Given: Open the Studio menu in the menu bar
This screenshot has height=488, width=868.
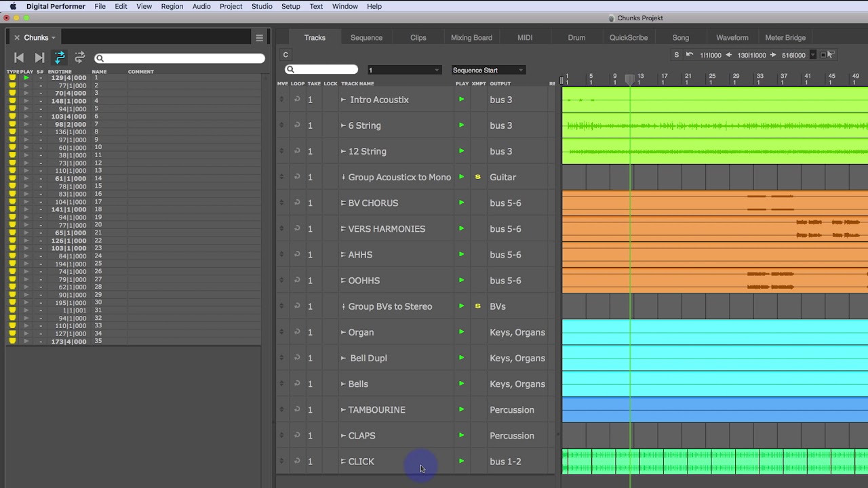Looking at the screenshot, I should 262,6.
